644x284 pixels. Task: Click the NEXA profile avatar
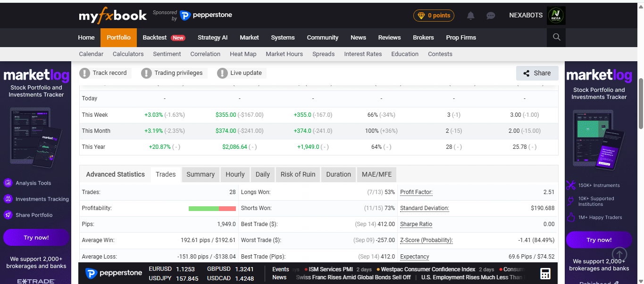556,16
